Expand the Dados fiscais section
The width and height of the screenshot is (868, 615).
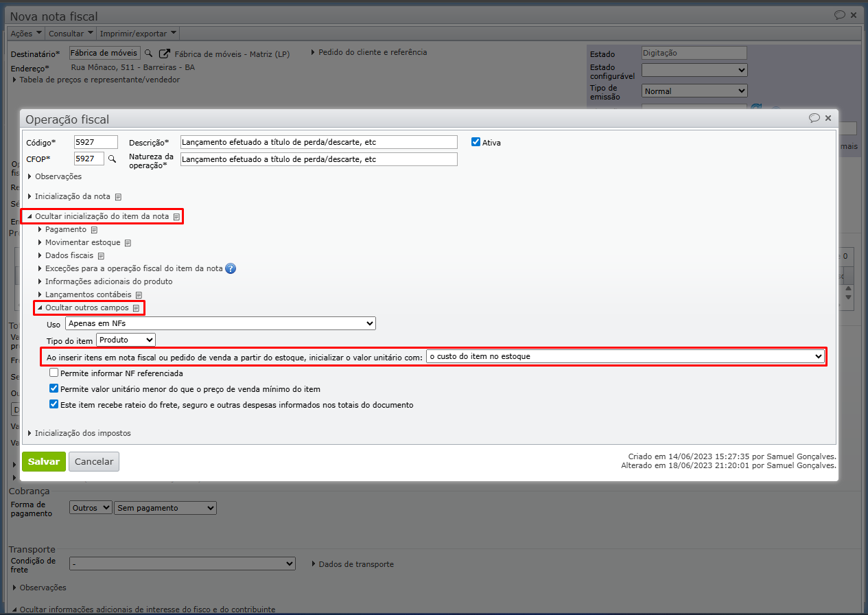(65, 256)
